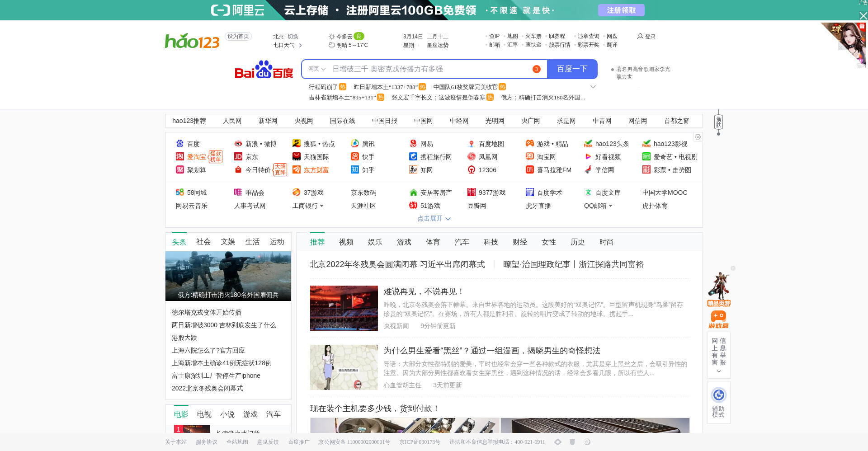Expand the hot news list chevron
Viewport: 868px width, 451px height.
[593, 87]
